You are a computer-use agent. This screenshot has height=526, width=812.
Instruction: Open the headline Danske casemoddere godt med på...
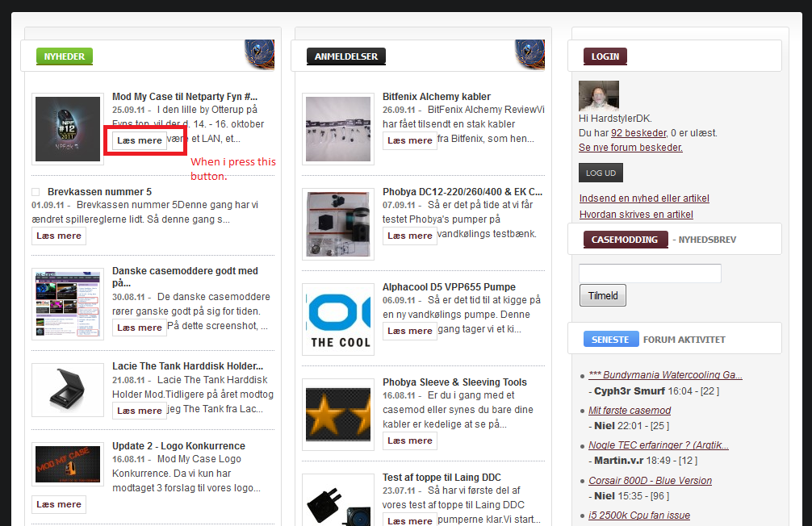[185, 277]
